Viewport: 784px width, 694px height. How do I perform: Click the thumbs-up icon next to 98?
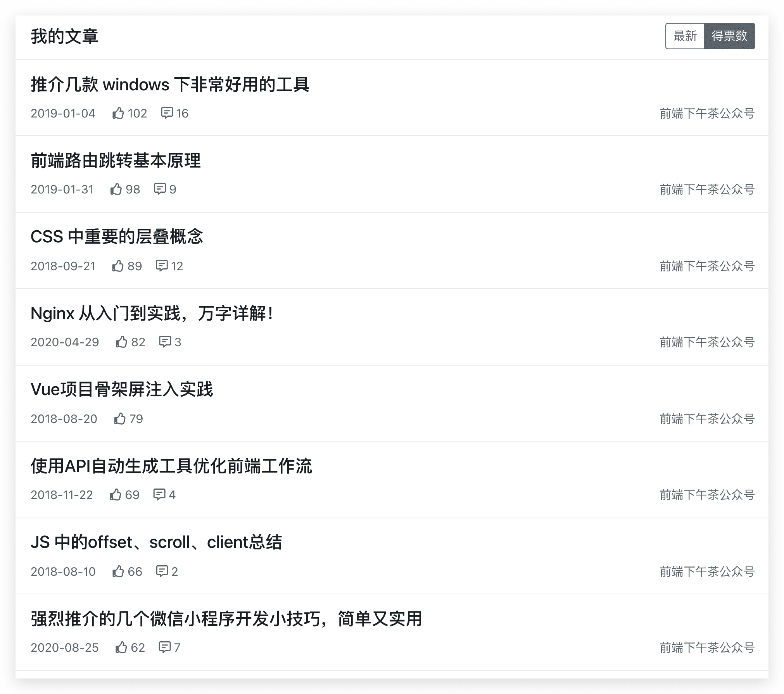(x=116, y=189)
